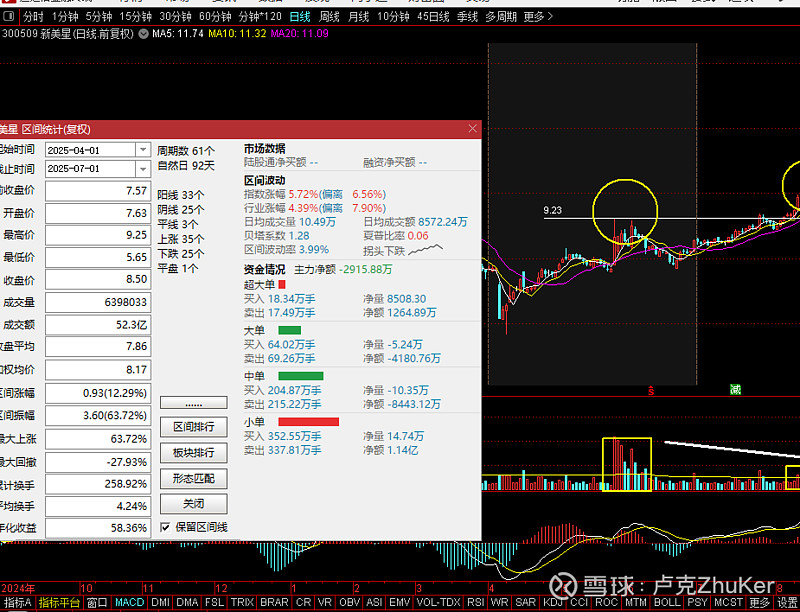Click the MA20: 11.09 indicator label
The image size is (800, 612).
pyautogui.click(x=299, y=34)
